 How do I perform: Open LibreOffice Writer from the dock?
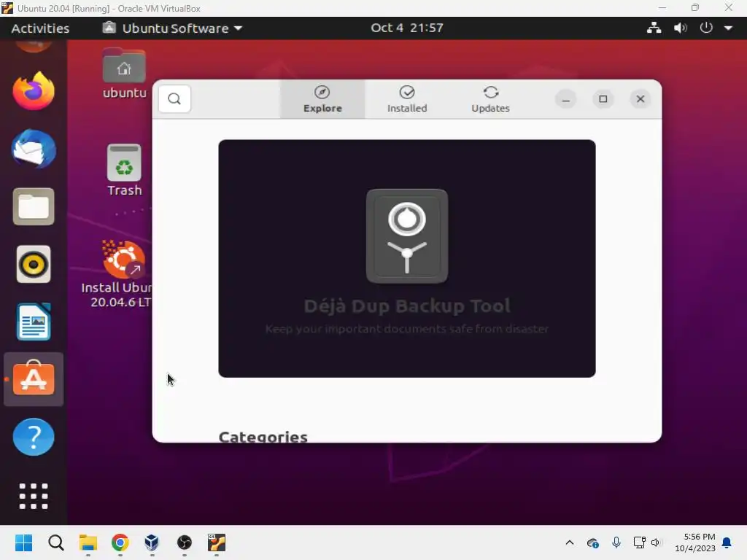(x=34, y=322)
